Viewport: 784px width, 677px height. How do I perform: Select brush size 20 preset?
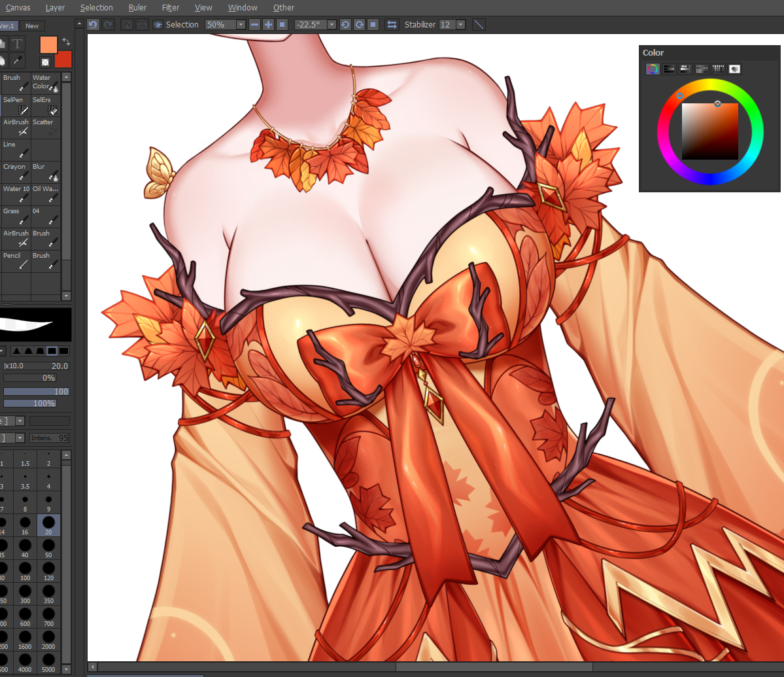pyautogui.click(x=48, y=525)
